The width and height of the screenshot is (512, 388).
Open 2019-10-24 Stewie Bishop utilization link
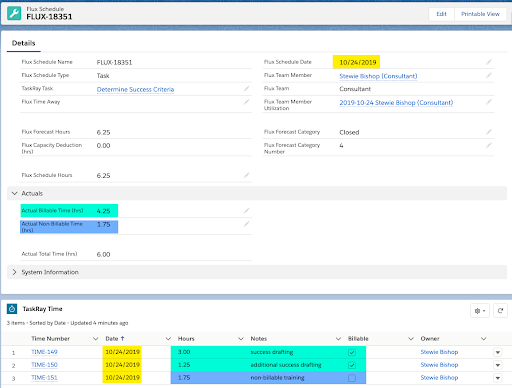point(396,103)
